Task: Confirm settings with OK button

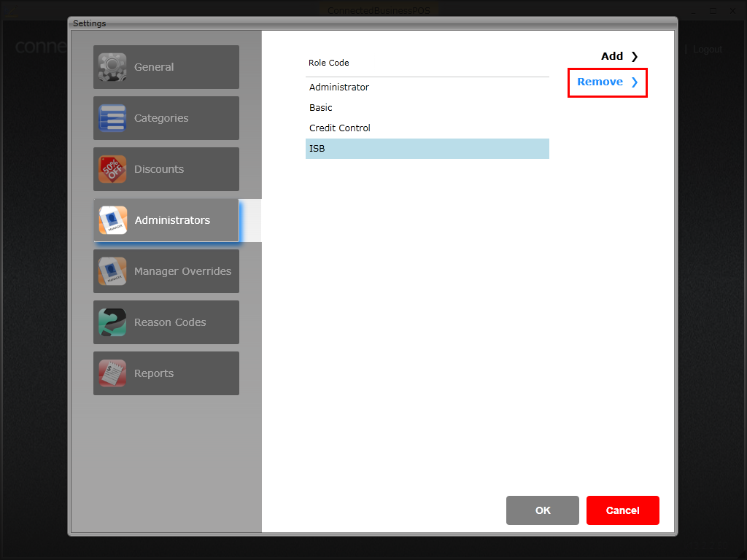Action: pos(542,510)
